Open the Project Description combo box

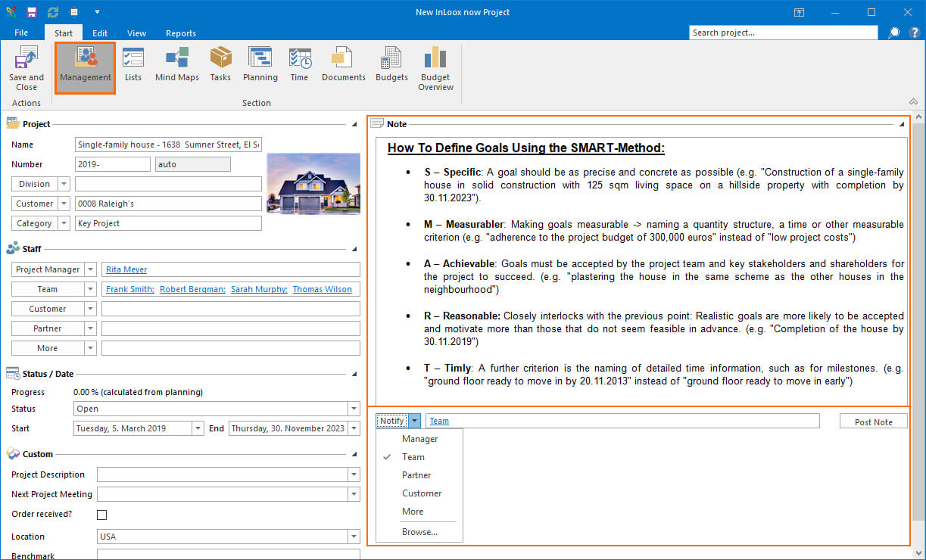pyautogui.click(x=228, y=474)
